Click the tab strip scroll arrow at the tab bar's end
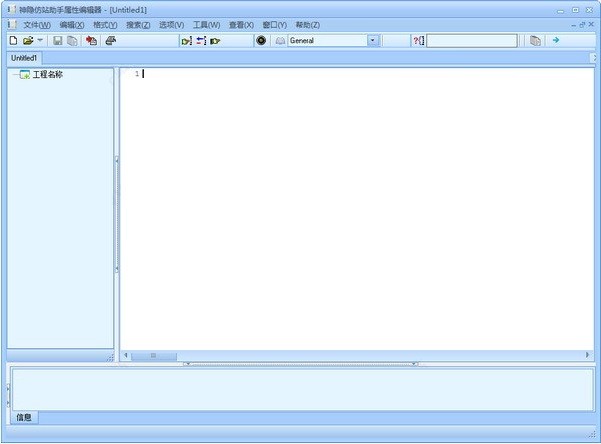601x444 pixels. click(x=594, y=58)
